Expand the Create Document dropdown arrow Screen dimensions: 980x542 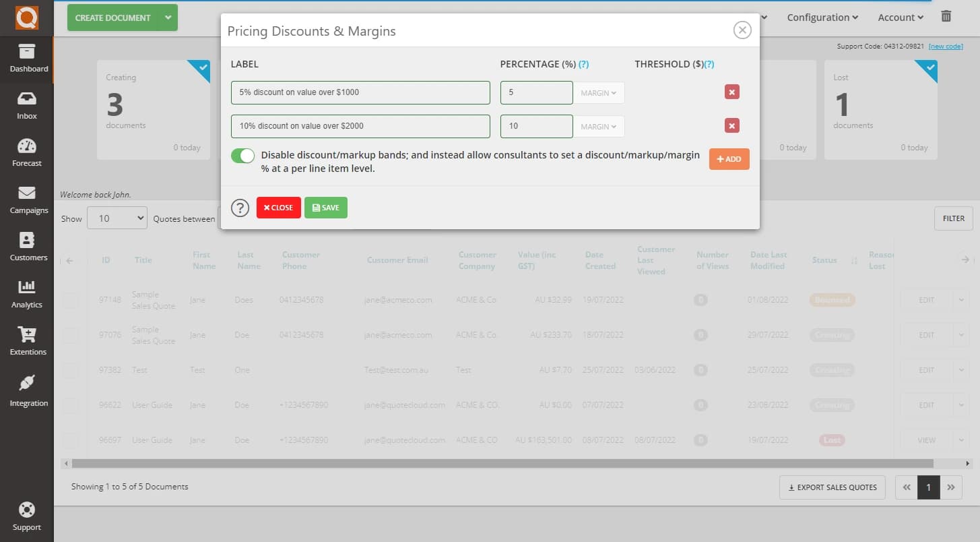(168, 18)
